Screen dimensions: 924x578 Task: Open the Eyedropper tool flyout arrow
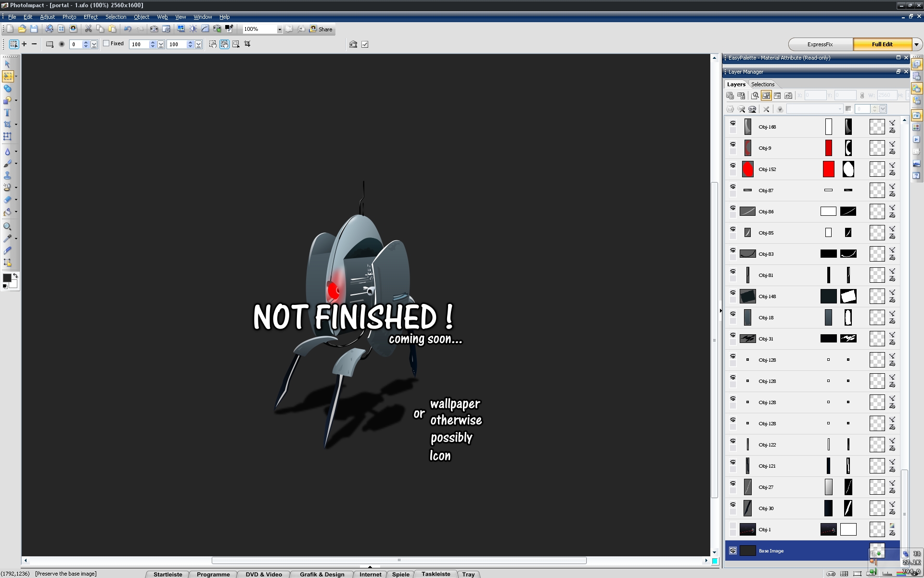[x=16, y=238]
